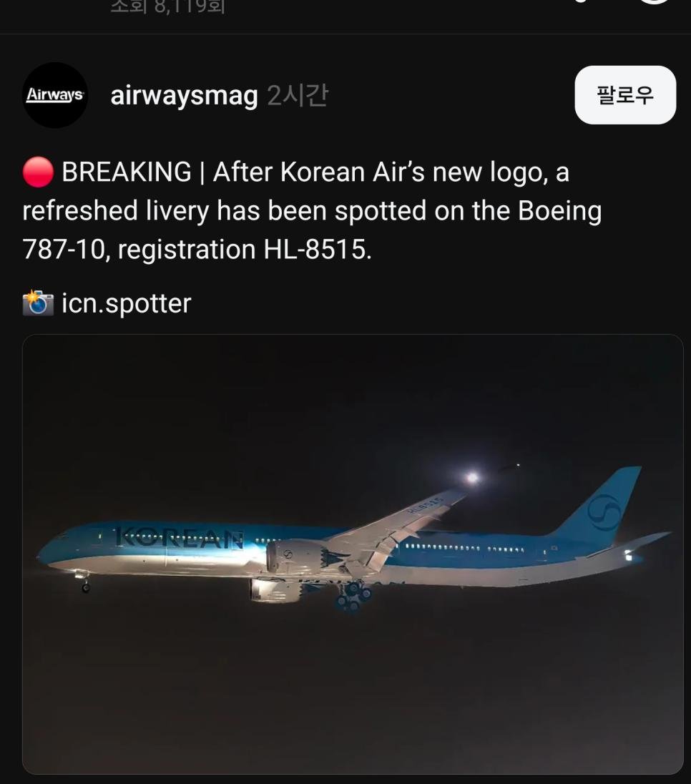
Task: Open the Airways profile avatar
Action: coord(55,95)
